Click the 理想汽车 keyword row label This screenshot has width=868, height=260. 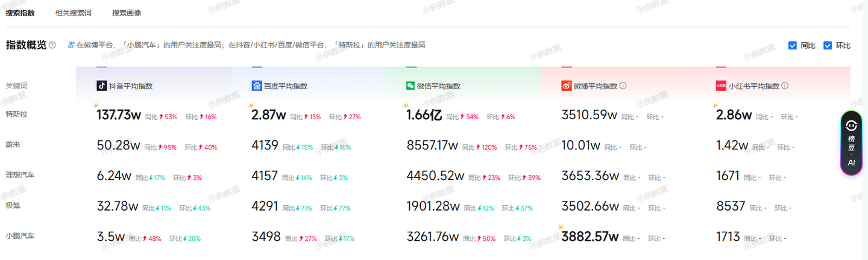click(x=20, y=175)
